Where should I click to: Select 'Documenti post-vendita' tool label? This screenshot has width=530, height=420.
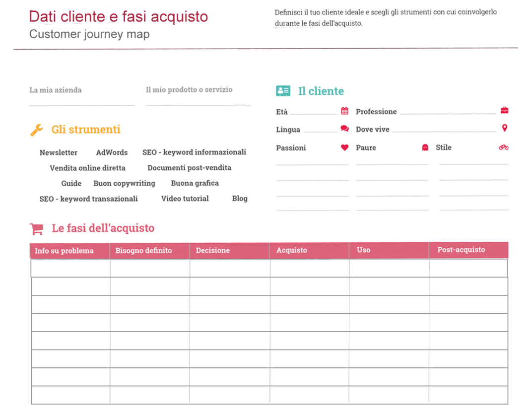(x=189, y=168)
